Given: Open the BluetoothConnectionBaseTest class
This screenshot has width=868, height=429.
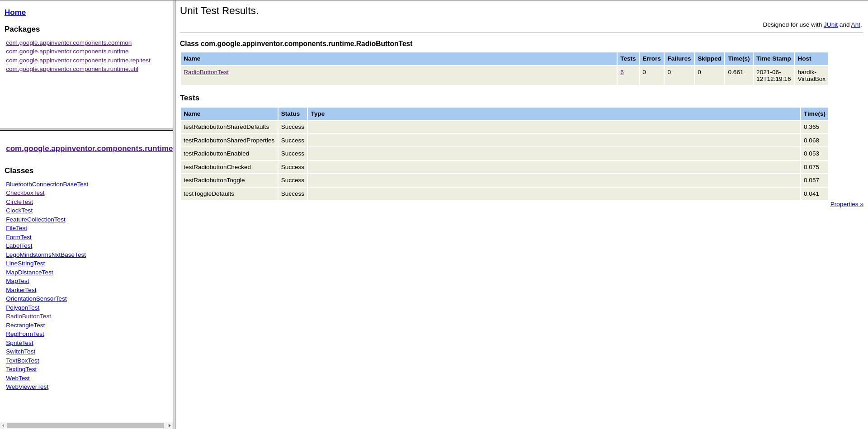Looking at the screenshot, I should pos(47,184).
